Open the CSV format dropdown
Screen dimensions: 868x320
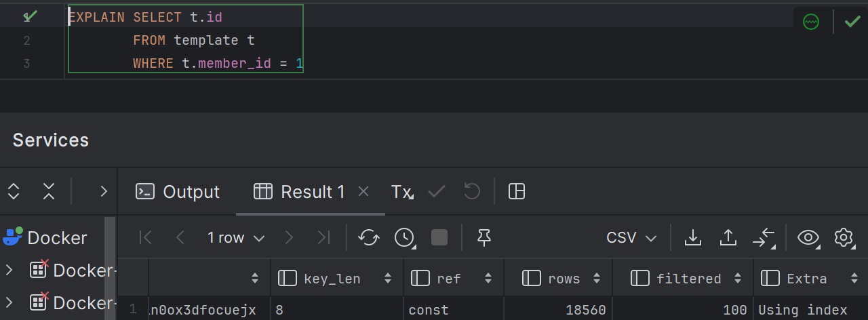tap(631, 238)
